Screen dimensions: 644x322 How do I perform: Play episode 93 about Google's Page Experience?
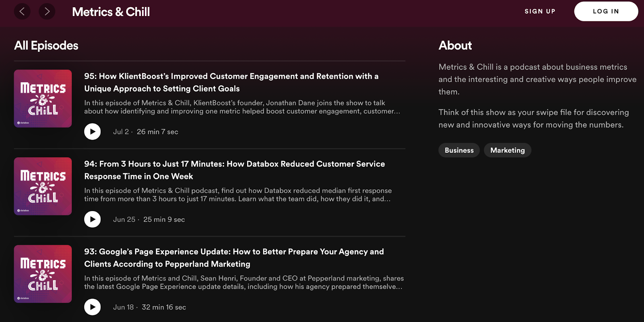click(x=92, y=307)
